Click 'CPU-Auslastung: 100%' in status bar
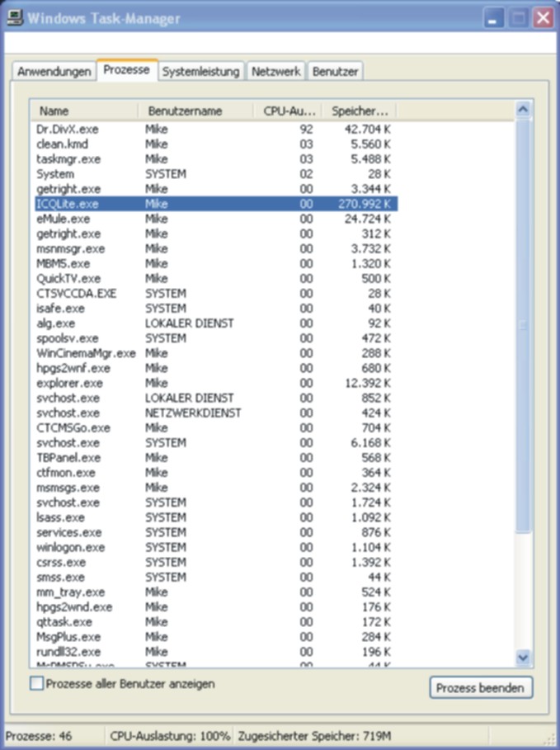The height and width of the screenshot is (750, 560). 170,736
